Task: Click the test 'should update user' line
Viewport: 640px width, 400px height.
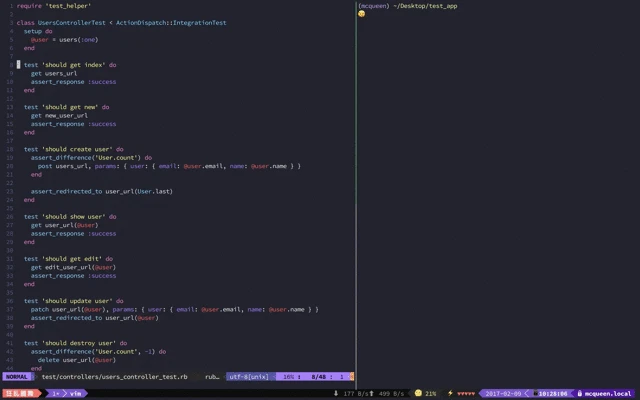Action: (73, 301)
